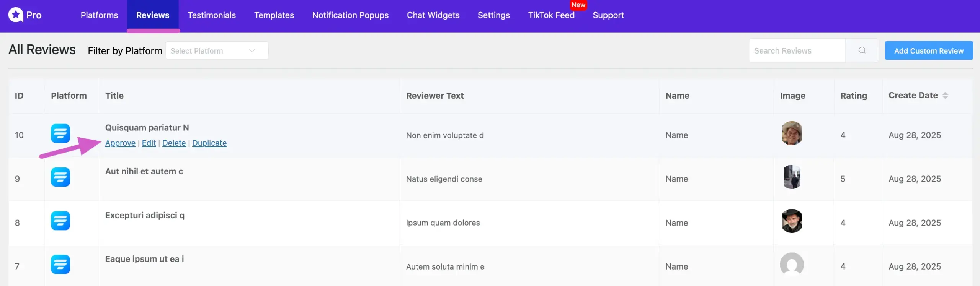Click the Add Custom Review button
The image size is (980, 286).
pyautogui.click(x=928, y=51)
